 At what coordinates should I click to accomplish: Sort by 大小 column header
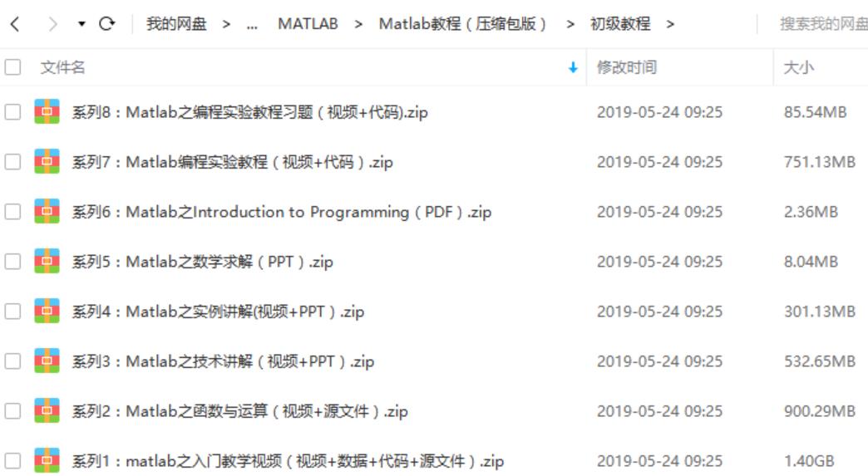(x=799, y=67)
